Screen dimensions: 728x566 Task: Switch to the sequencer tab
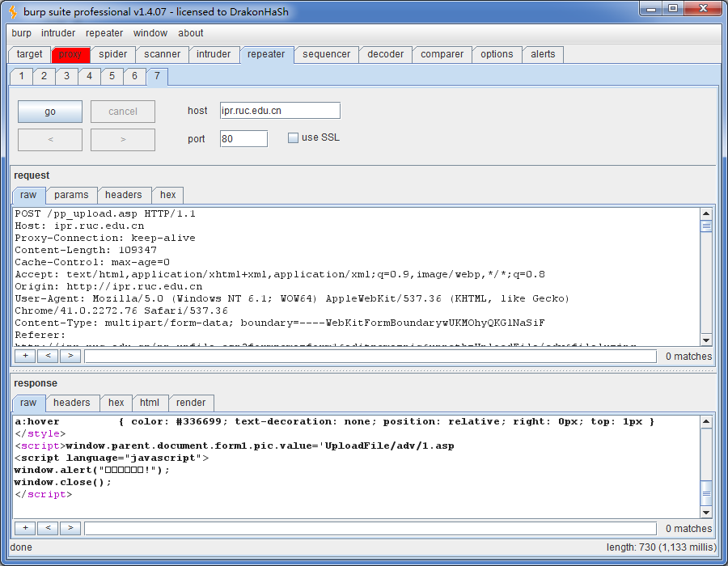click(x=327, y=54)
